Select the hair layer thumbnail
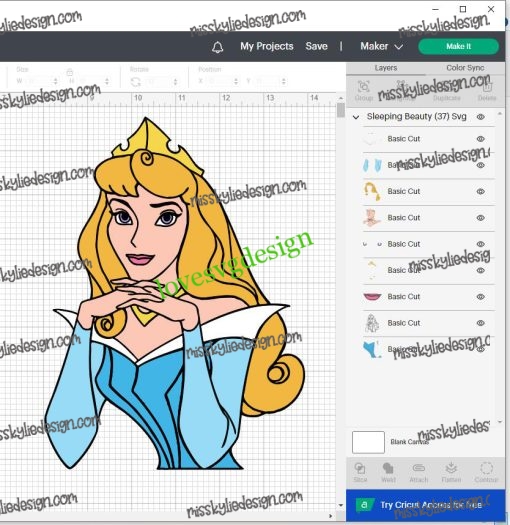Viewport: 510px width, 525px height. [x=372, y=191]
